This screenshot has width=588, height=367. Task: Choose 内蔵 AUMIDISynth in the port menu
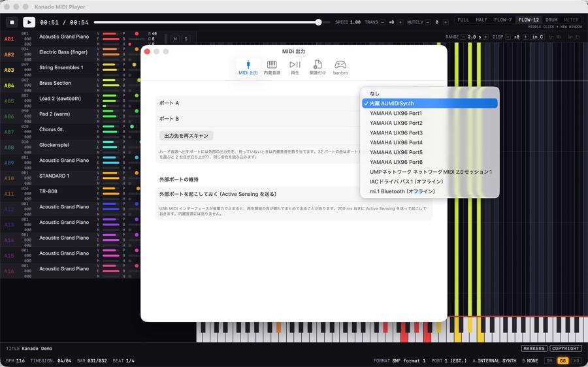[x=430, y=103]
